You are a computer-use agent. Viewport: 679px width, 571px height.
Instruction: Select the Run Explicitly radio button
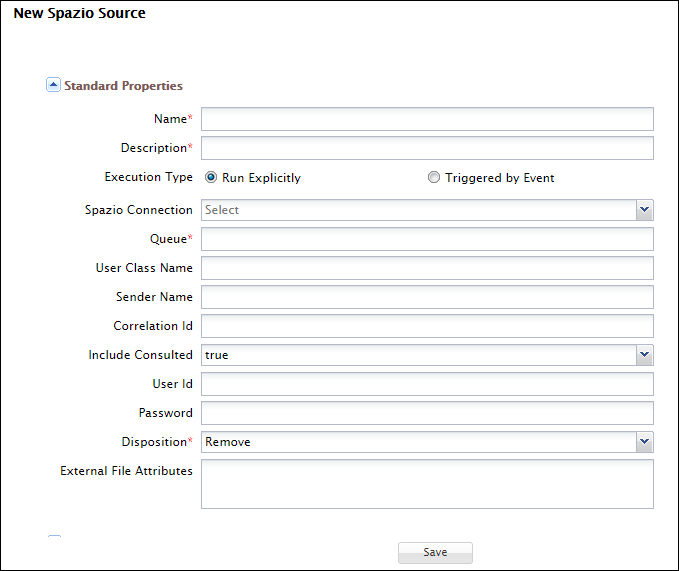pos(211,178)
